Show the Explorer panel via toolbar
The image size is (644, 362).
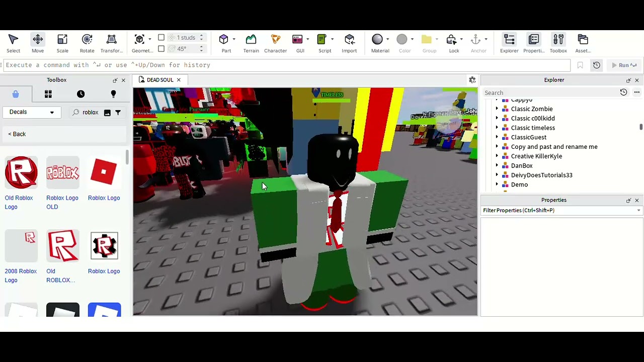[509, 43]
